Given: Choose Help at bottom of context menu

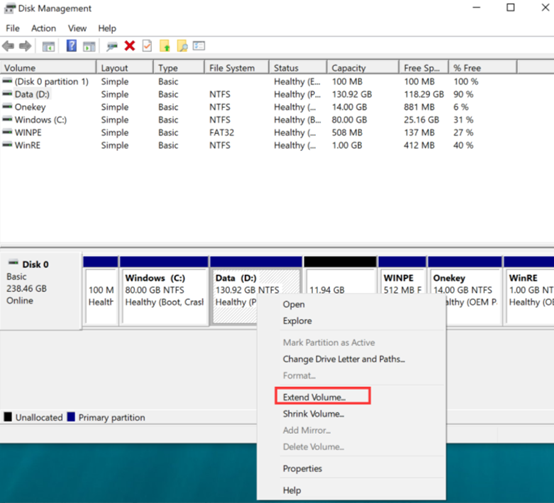Looking at the screenshot, I should point(292,490).
